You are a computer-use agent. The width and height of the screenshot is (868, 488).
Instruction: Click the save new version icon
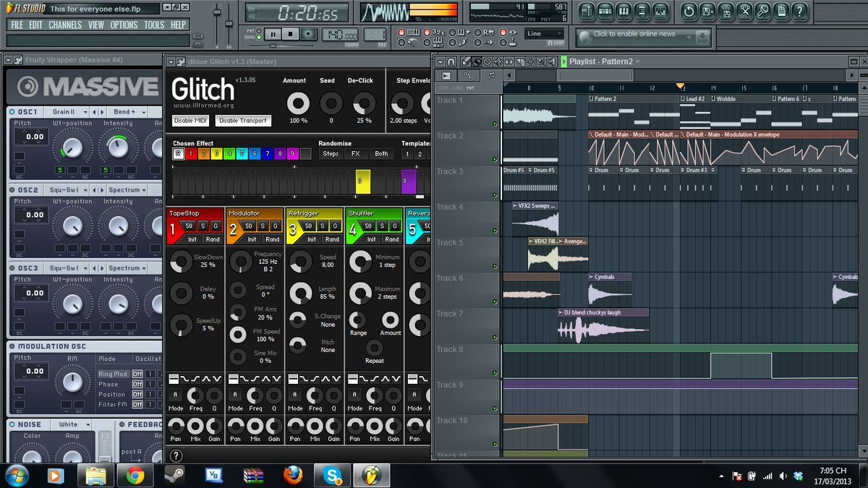tap(707, 11)
